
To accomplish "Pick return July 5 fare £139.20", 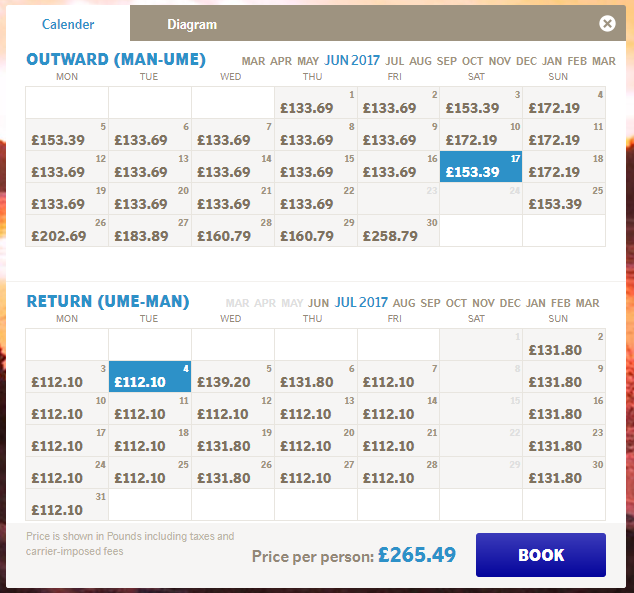I will [233, 376].
